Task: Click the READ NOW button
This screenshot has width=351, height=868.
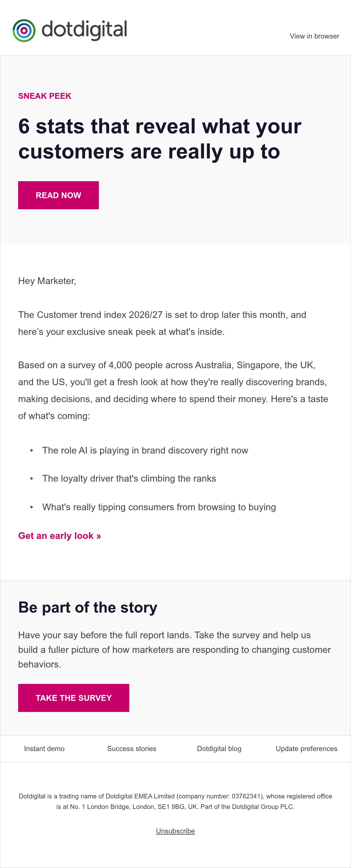Action: click(x=58, y=195)
